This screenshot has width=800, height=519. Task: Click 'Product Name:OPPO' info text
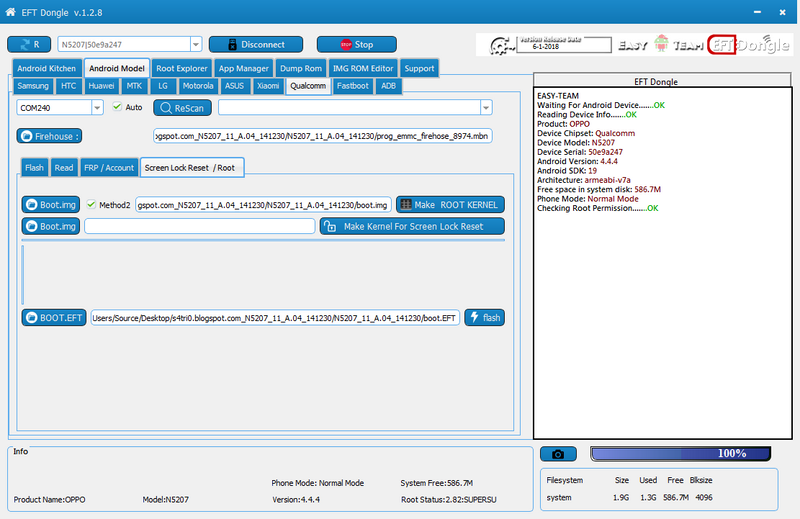point(49,499)
